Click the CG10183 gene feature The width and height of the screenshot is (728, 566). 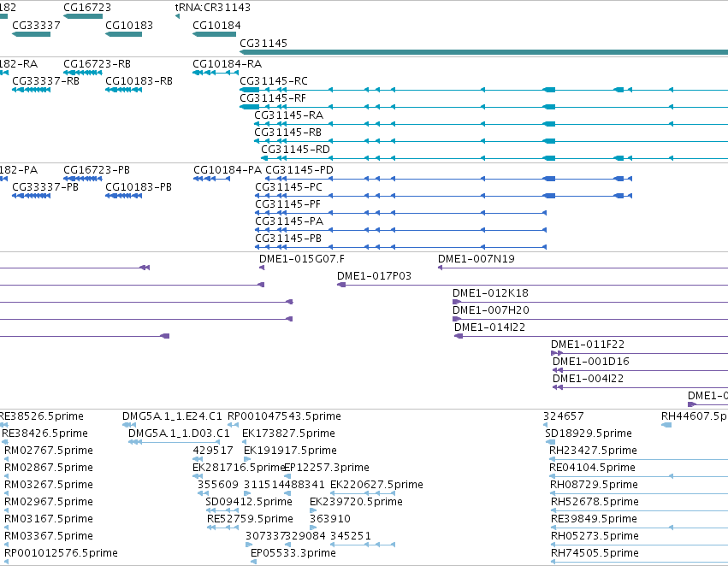(x=123, y=34)
